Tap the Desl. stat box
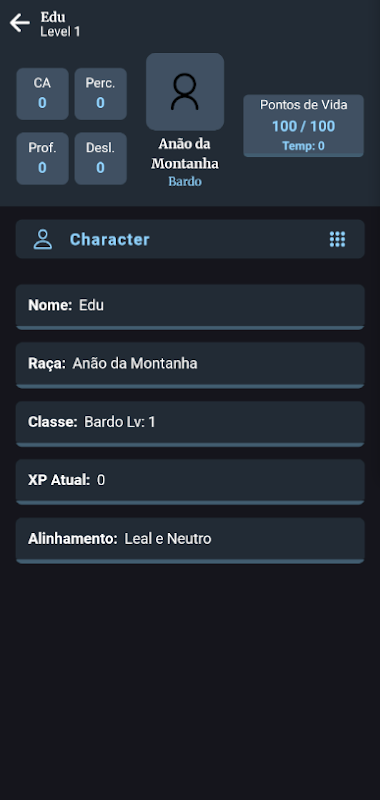Image resolution: width=380 pixels, height=800 pixels. (100, 159)
